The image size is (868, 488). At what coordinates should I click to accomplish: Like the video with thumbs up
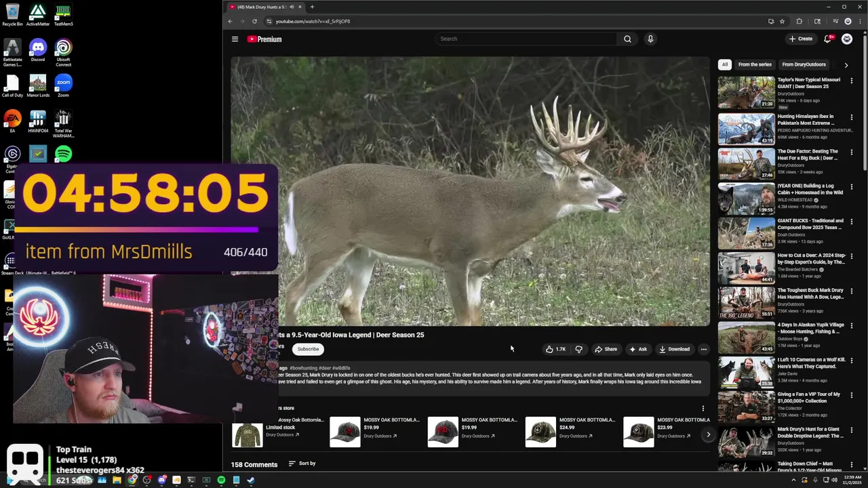(x=555, y=349)
